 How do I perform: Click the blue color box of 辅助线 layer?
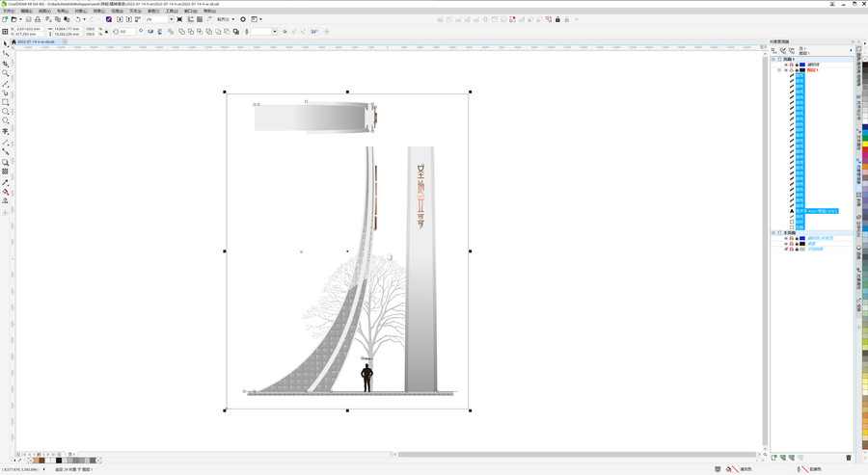point(802,65)
